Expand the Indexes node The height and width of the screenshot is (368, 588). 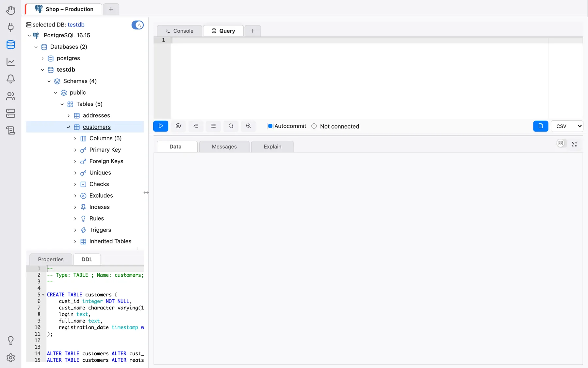[75, 207]
